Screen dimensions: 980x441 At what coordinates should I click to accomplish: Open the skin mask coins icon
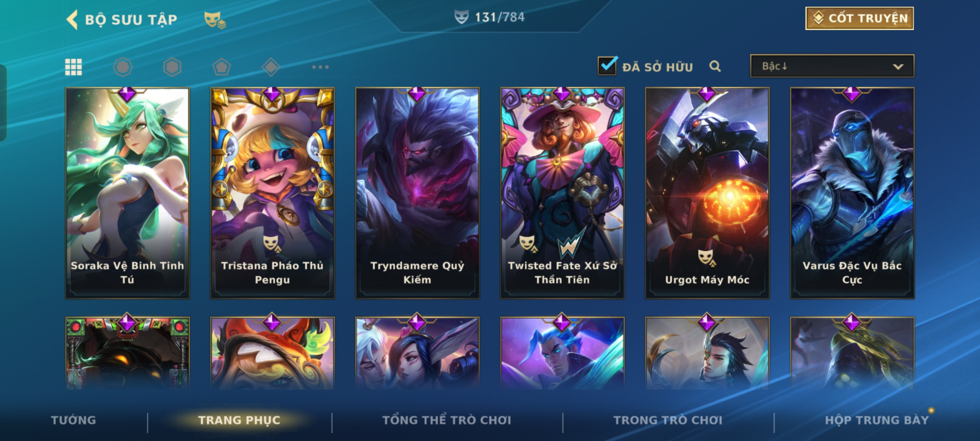click(215, 20)
